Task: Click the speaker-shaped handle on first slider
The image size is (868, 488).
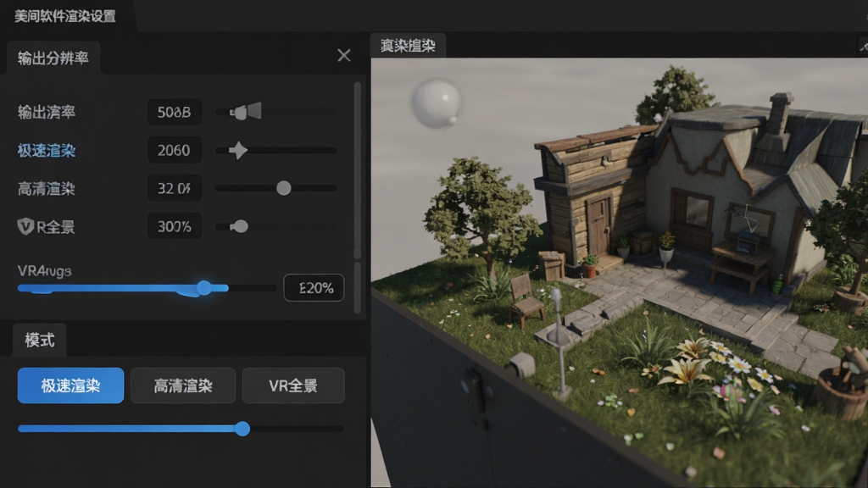Action: pyautogui.click(x=246, y=112)
